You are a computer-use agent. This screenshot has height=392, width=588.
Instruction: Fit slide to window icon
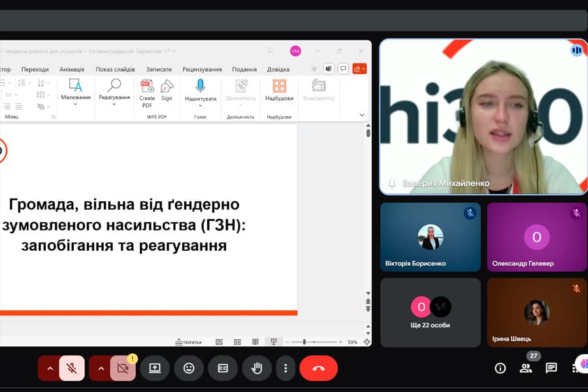(x=367, y=342)
